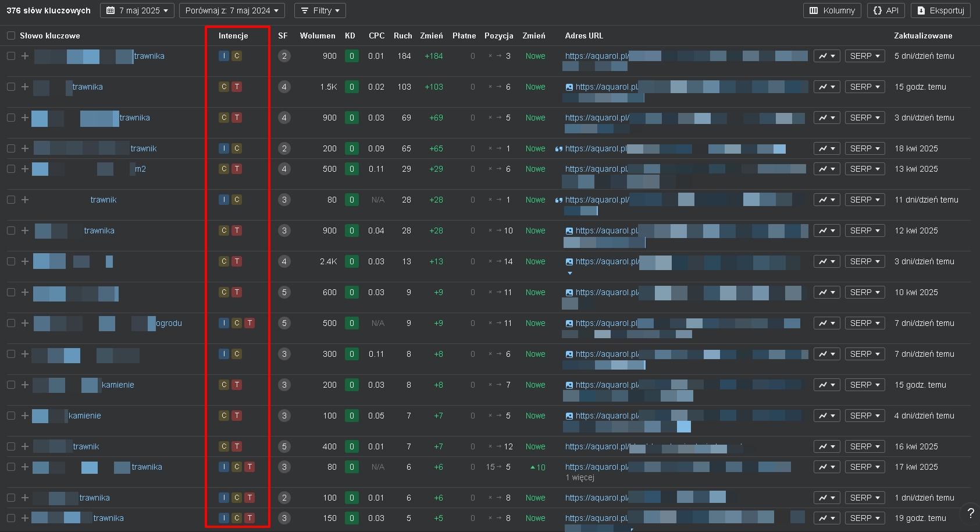Click plus icon beside the "ogrodu" keyword
The width and height of the screenshot is (980, 532).
point(25,323)
